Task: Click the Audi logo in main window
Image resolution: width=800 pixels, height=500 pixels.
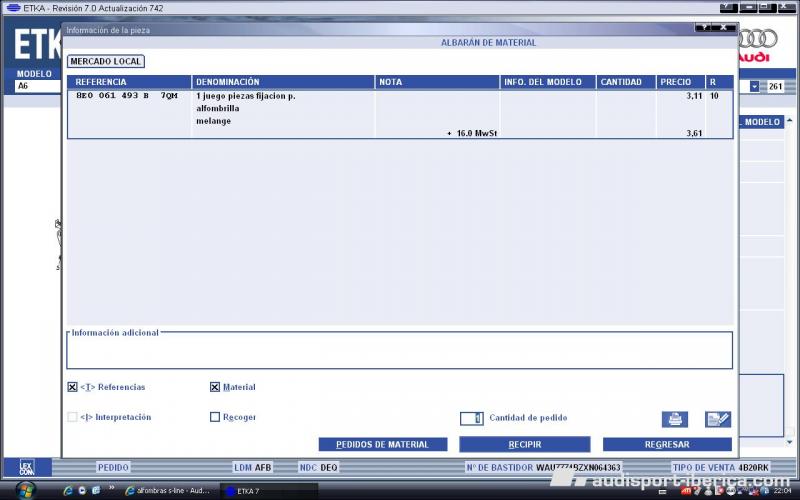Action: pos(757,45)
